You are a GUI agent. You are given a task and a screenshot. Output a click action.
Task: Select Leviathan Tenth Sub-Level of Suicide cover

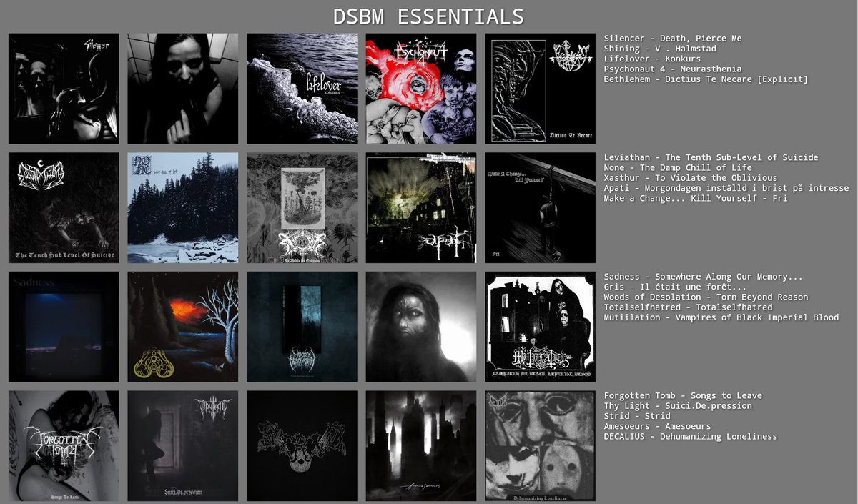click(64, 208)
